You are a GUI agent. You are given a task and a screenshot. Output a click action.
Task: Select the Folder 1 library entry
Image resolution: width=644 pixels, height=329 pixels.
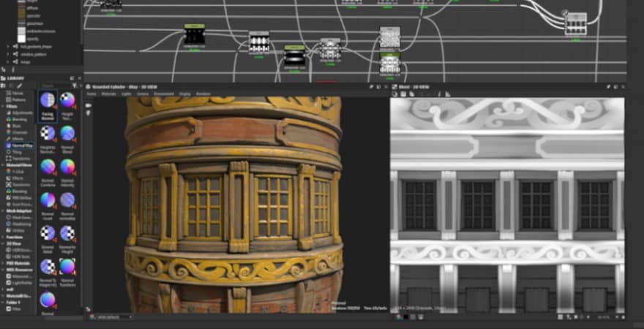pyautogui.click(x=14, y=302)
